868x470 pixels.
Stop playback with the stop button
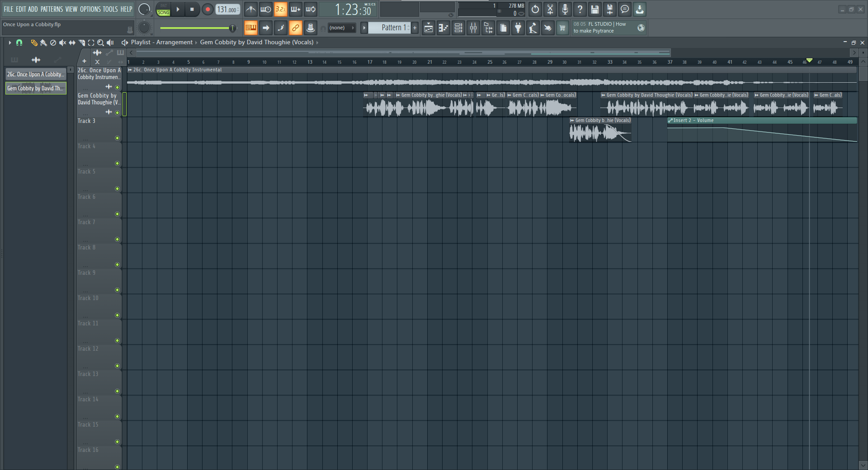point(192,9)
